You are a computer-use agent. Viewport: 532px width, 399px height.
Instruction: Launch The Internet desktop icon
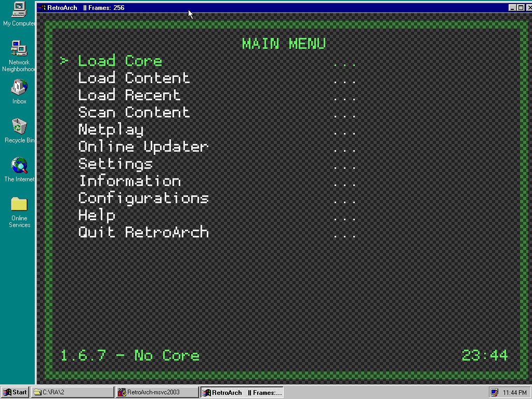coord(19,170)
